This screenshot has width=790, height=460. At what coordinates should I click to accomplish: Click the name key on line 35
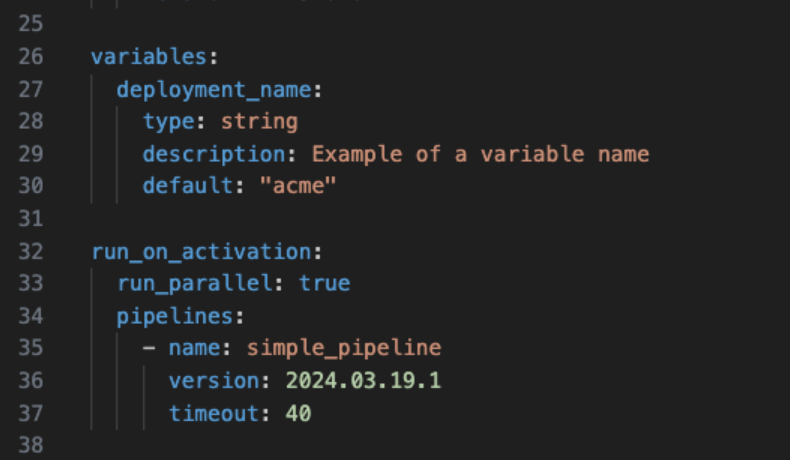(194, 348)
